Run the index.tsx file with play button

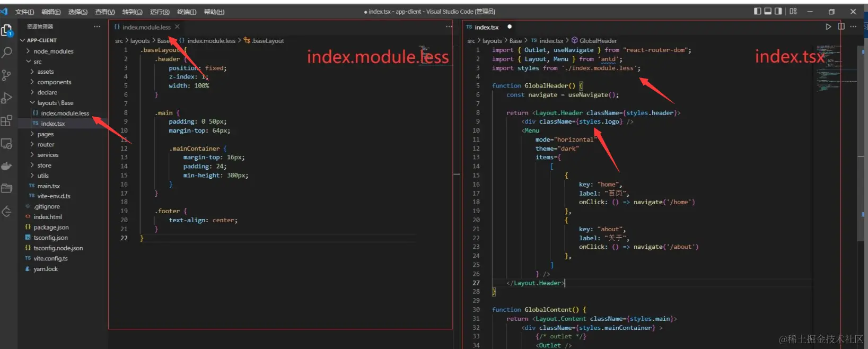(x=828, y=27)
